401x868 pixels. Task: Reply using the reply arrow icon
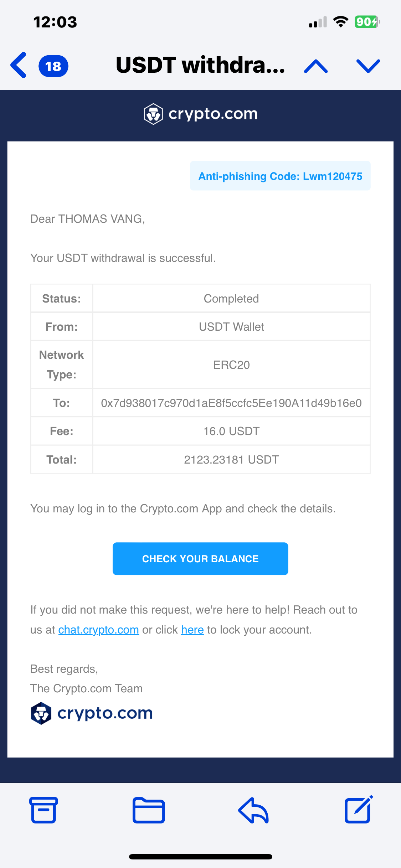pyautogui.click(x=253, y=810)
